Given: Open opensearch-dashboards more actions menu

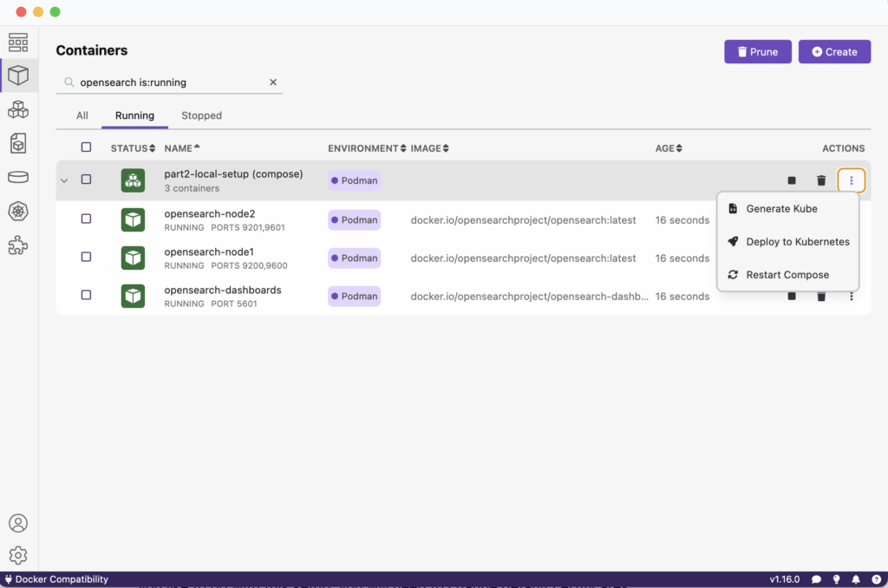Looking at the screenshot, I should [852, 297].
